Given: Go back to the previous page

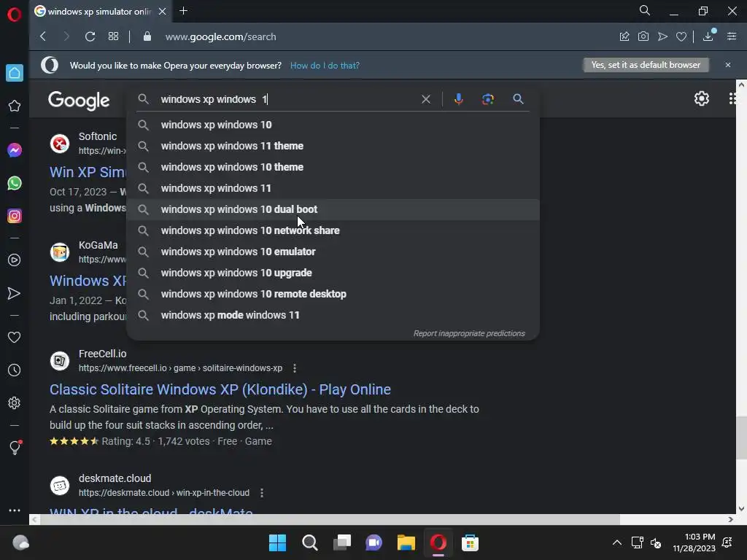Looking at the screenshot, I should click(43, 36).
